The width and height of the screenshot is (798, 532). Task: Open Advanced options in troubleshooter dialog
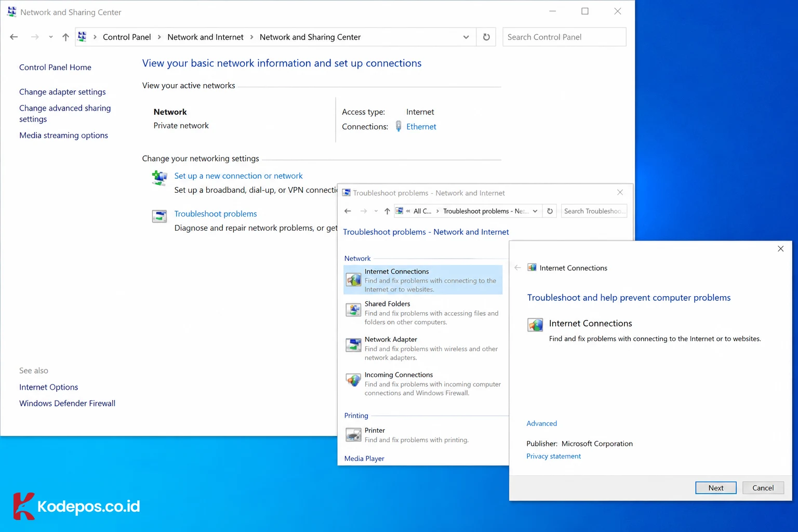[x=541, y=423]
